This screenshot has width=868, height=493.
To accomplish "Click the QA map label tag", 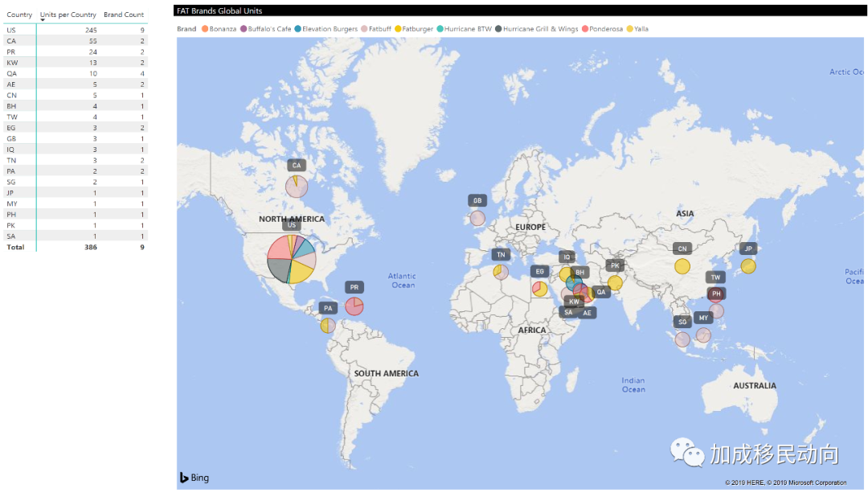I will point(601,292).
